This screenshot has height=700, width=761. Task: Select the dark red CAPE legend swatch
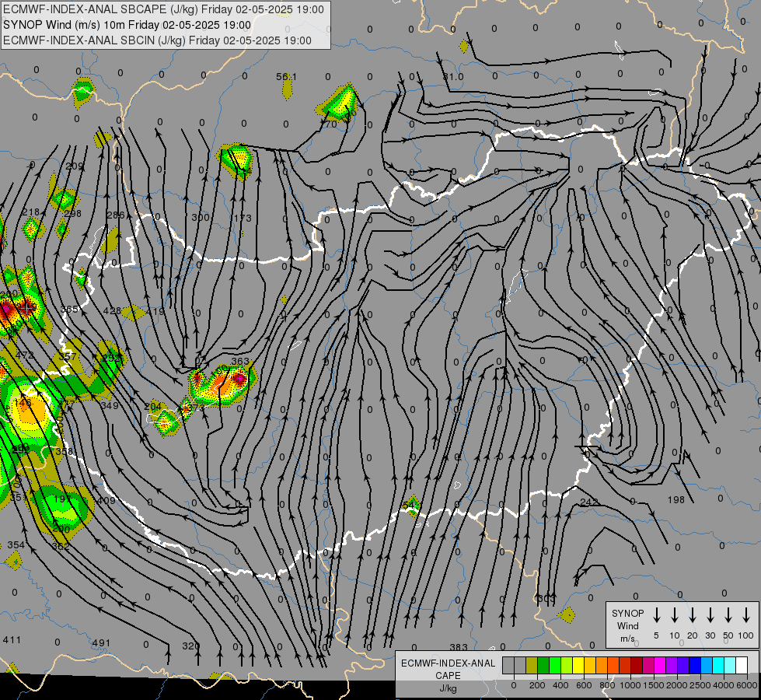point(637,666)
